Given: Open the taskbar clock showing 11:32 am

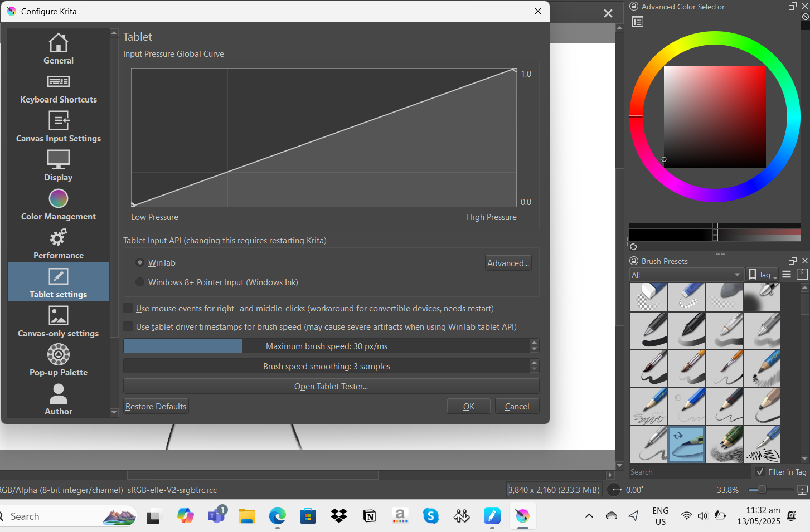Looking at the screenshot, I should click(x=759, y=516).
